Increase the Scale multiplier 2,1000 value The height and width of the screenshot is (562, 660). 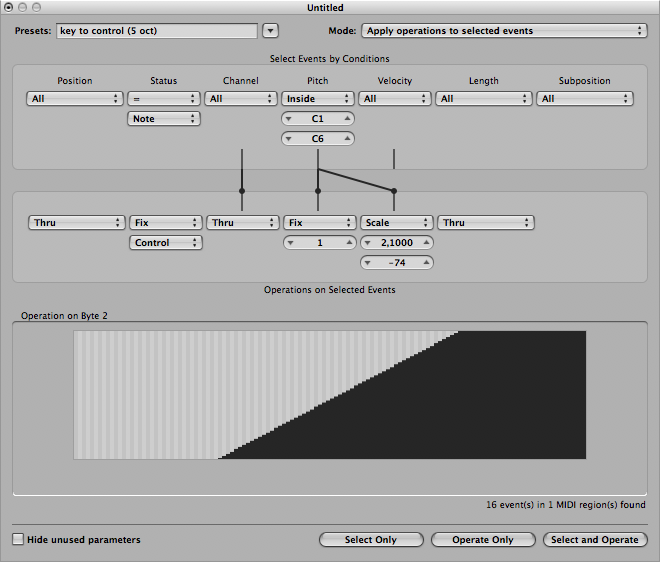pos(425,243)
